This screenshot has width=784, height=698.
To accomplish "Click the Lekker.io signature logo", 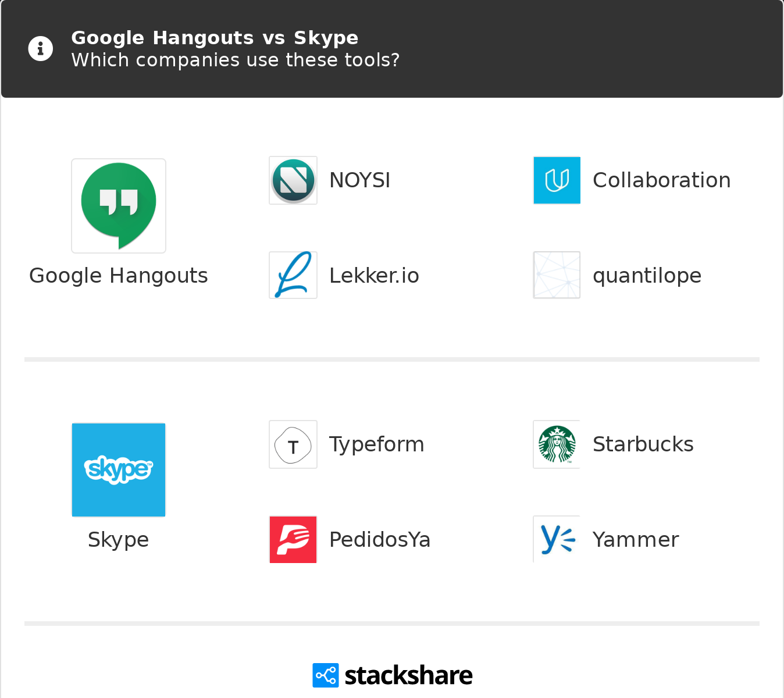I will 293,275.
